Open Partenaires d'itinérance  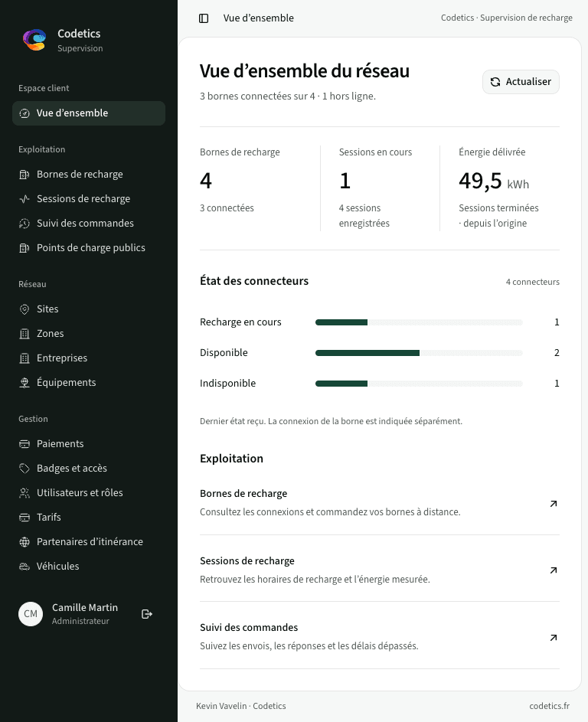point(89,542)
